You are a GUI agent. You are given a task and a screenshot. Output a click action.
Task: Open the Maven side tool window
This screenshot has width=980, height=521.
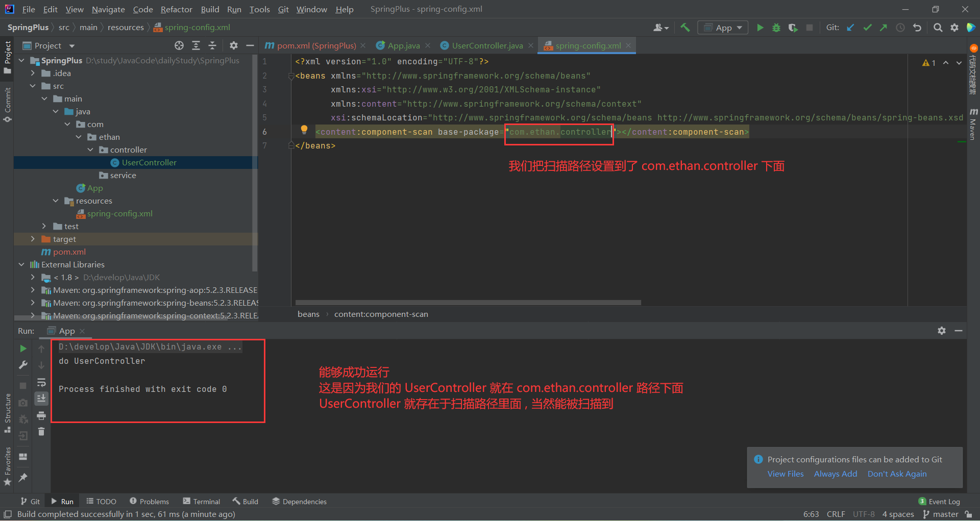pos(973,125)
